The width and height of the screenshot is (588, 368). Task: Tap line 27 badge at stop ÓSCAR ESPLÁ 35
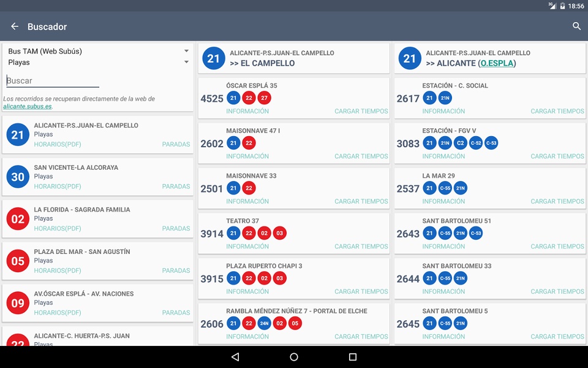(265, 98)
